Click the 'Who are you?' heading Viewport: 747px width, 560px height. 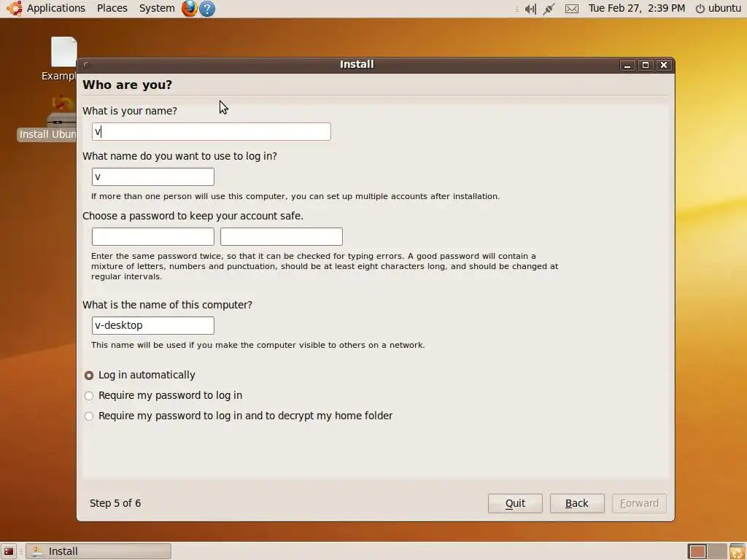[x=127, y=85]
